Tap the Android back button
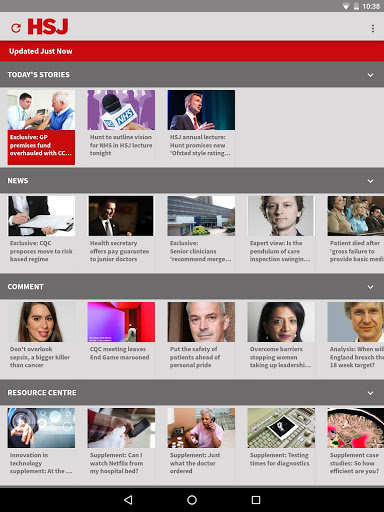This screenshot has width=384, height=512. click(128, 500)
